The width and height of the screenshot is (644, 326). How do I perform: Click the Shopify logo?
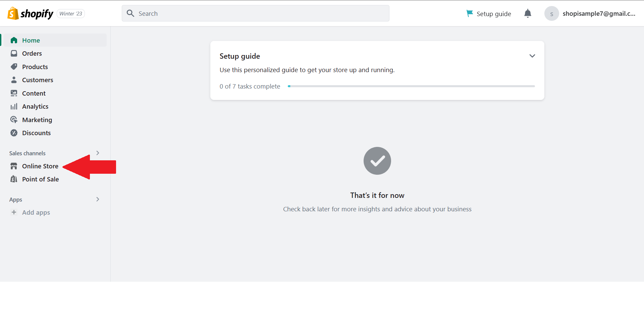pos(30,13)
